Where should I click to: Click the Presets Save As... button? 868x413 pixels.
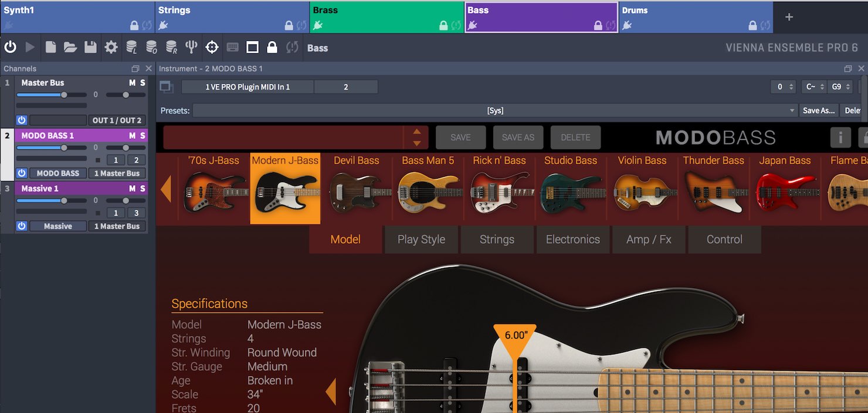coord(819,110)
